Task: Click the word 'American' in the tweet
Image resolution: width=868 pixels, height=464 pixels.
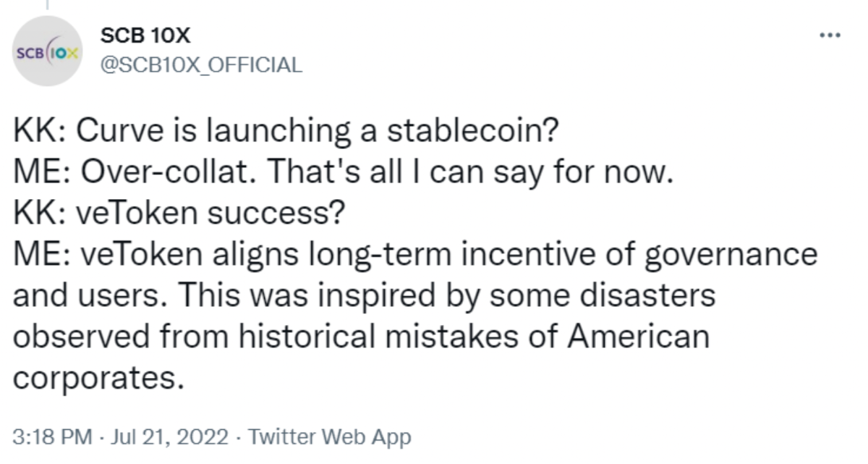Action: pos(637,338)
